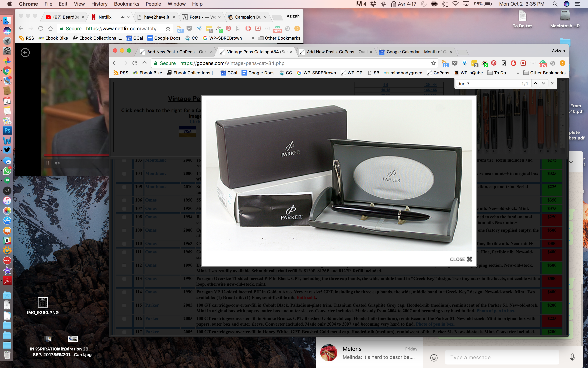Close the find bar
The height and width of the screenshot is (368, 588).
(x=552, y=83)
